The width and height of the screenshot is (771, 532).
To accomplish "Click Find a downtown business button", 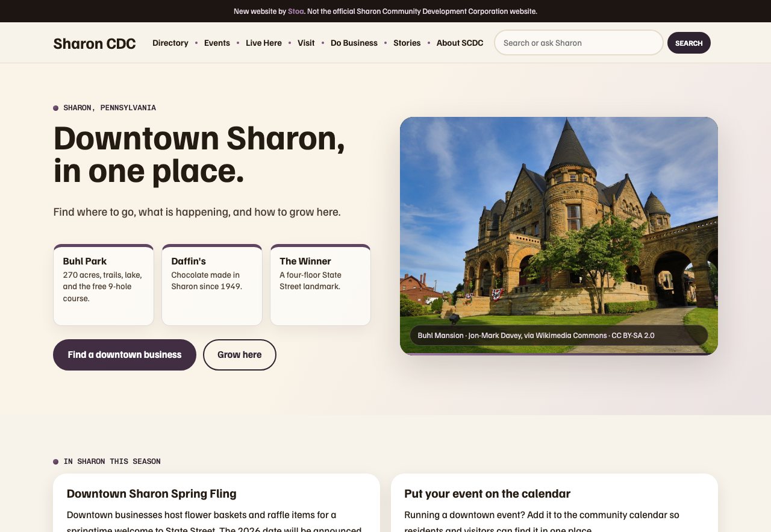I will [x=125, y=355].
